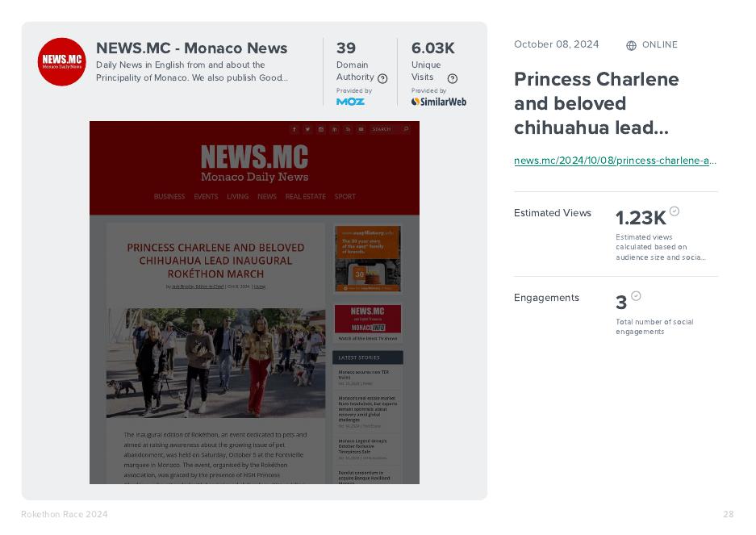Open the news.mc/2024/10/08 article link
The height and width of the screenshot is (535, 756).
pyautogui.click(x=616, y=161)
